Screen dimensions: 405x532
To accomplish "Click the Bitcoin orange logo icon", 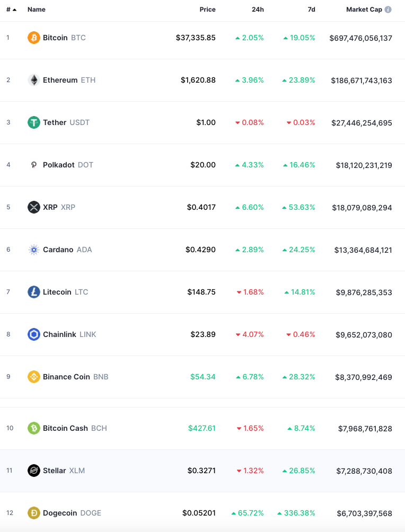I will click(33, 38).
